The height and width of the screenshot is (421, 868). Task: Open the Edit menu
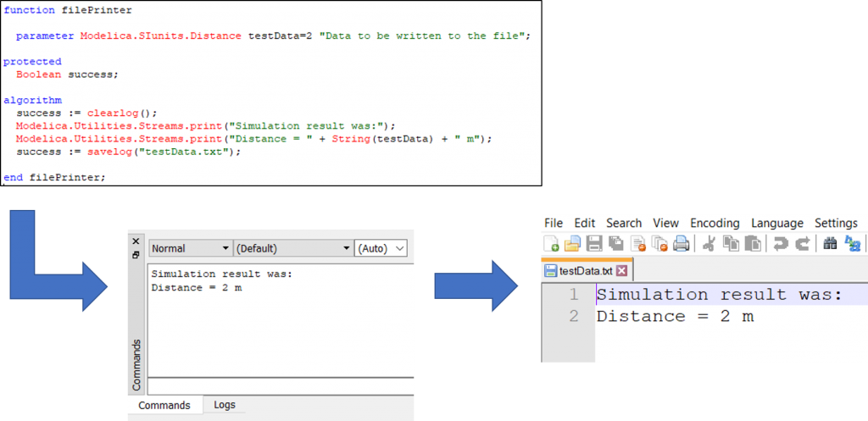click(585, 223)
